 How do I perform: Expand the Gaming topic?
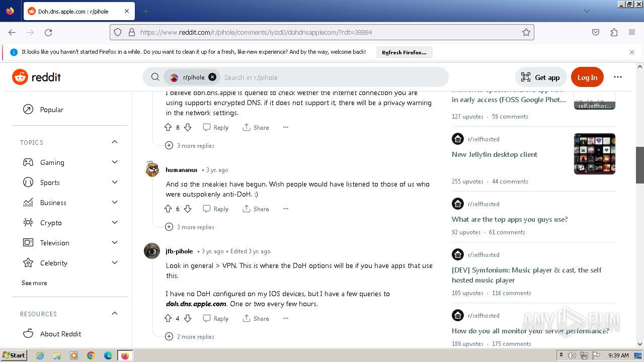click(x=115, y=162)
